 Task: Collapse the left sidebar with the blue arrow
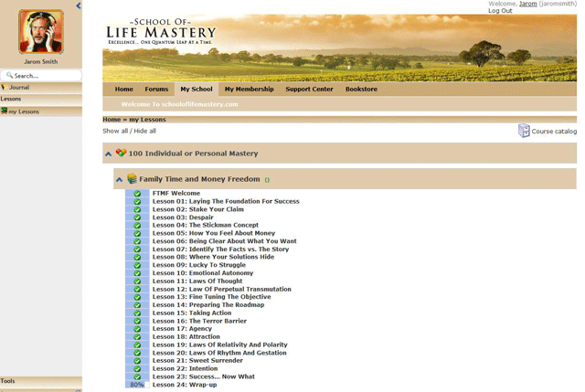79,5
